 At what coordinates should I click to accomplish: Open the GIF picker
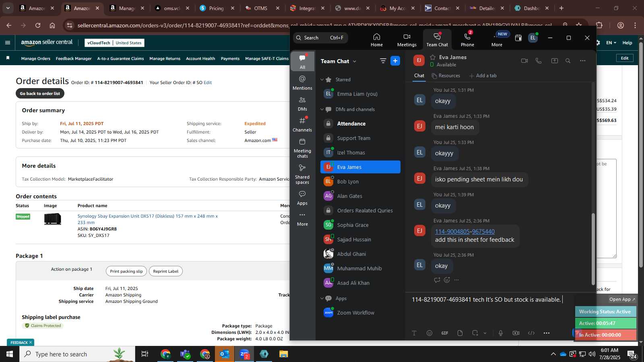point(445,333)
